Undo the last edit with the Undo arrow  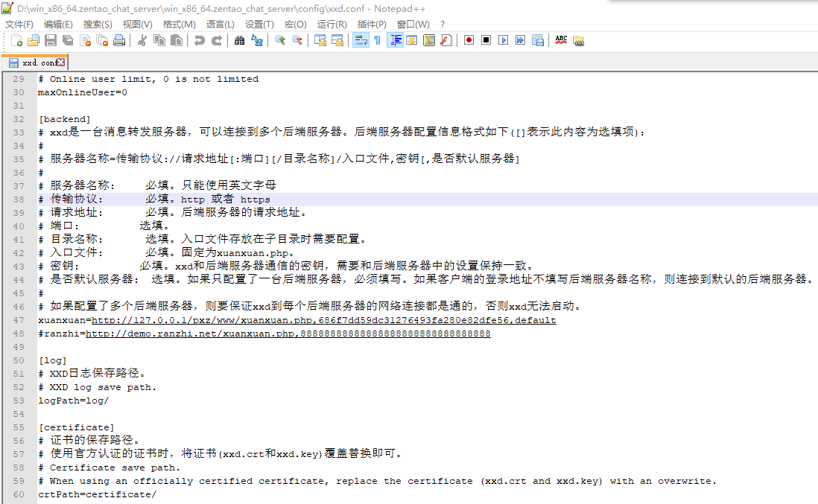pos(199,41)
